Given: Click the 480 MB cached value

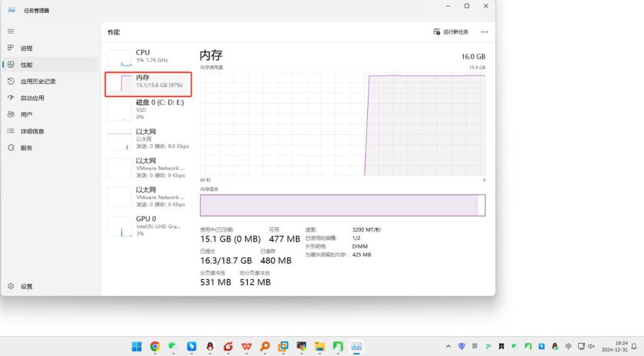Looking at the screenshot, I should (275, 261).
